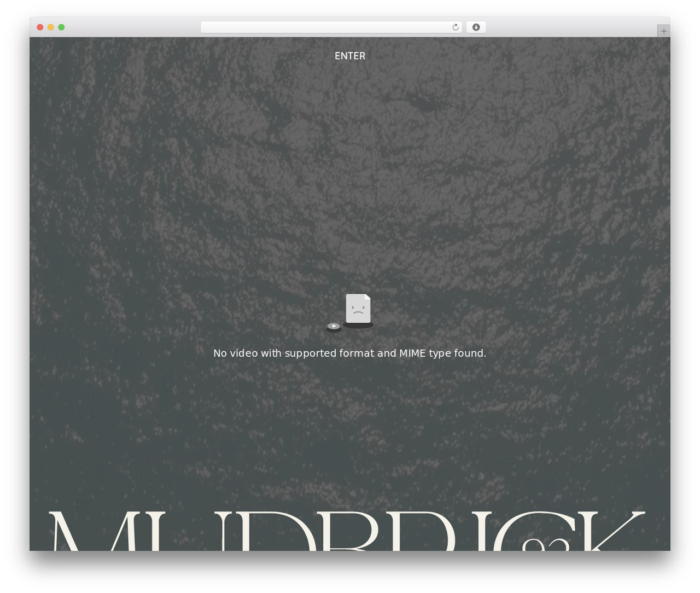700x593 pixels.
Task: Focus the browser address bar
Action: click(331, 27)
